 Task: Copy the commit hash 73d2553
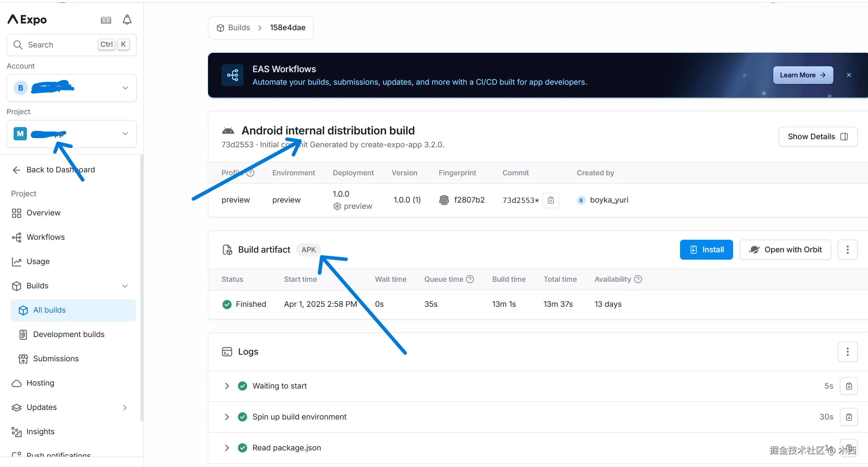[x=551, y=200]
